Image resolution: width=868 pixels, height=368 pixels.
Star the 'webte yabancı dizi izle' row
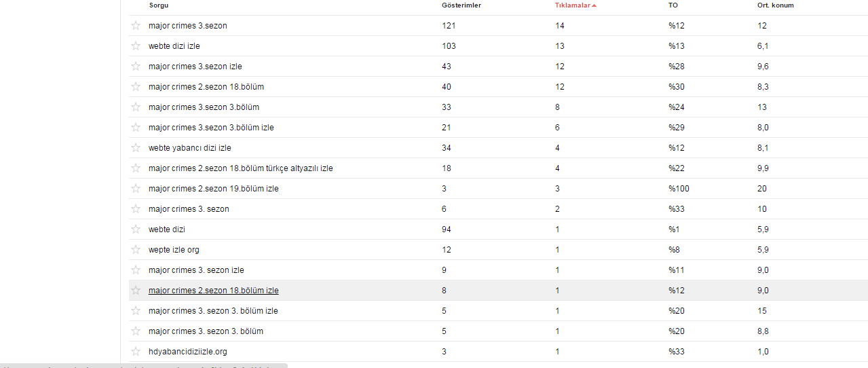[136, 148]
